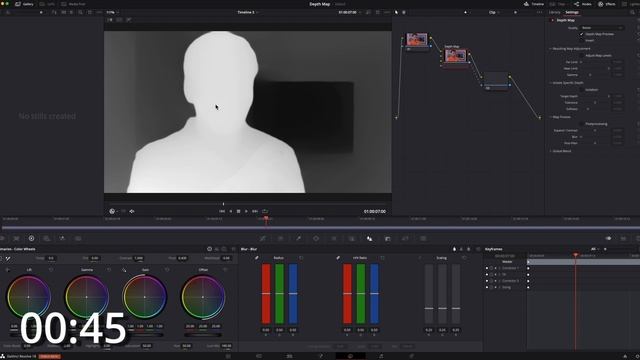This screenshot has height=360, width=640.
Task: Open the Quality dropdown
Action: coord(602,28)
